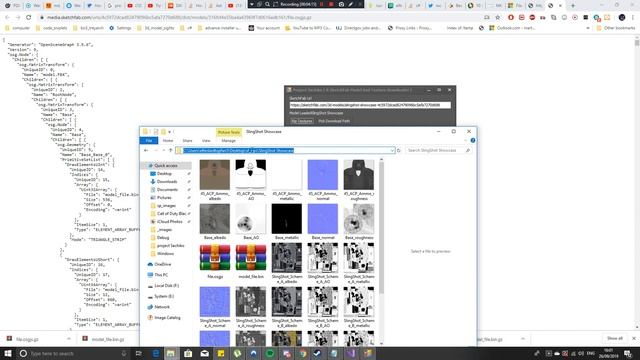
Task: Select the Base_metallic black thumbnail
Action: click(287, 219)
